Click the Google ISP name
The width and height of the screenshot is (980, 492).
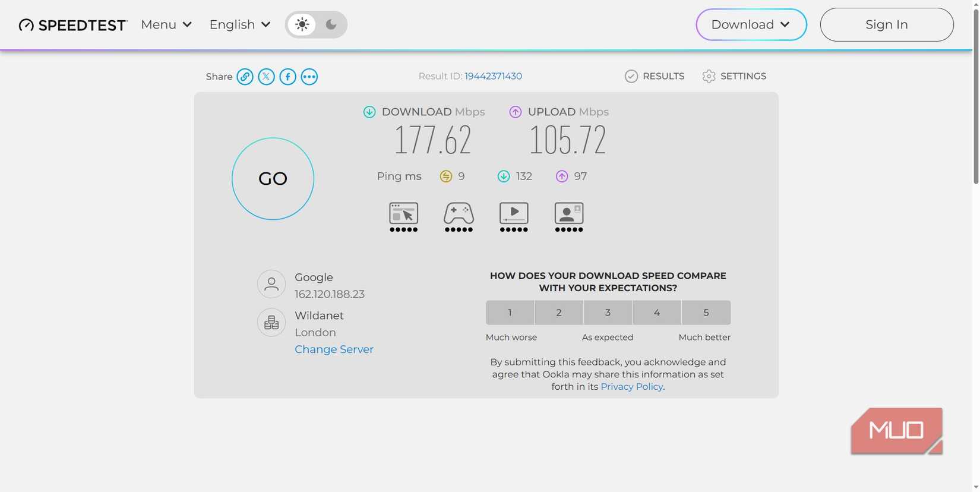click(x=314, y=277)
